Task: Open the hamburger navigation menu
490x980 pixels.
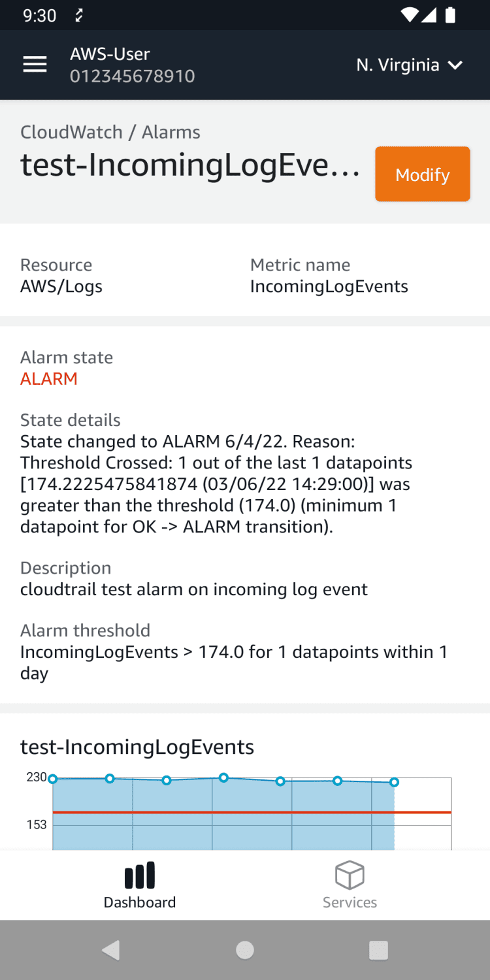Action: coord(35,65)
